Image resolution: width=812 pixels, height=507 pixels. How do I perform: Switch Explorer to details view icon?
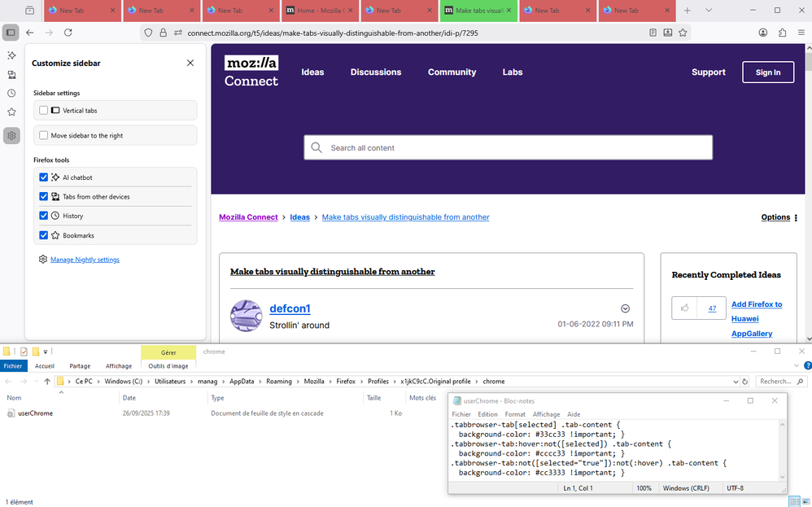click(x=795, y=501)
